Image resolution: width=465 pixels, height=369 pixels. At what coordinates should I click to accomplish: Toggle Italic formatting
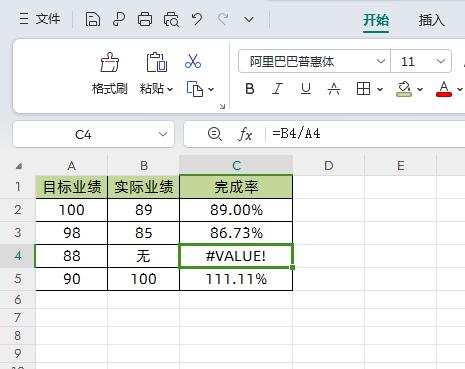[x=277, y=89]
